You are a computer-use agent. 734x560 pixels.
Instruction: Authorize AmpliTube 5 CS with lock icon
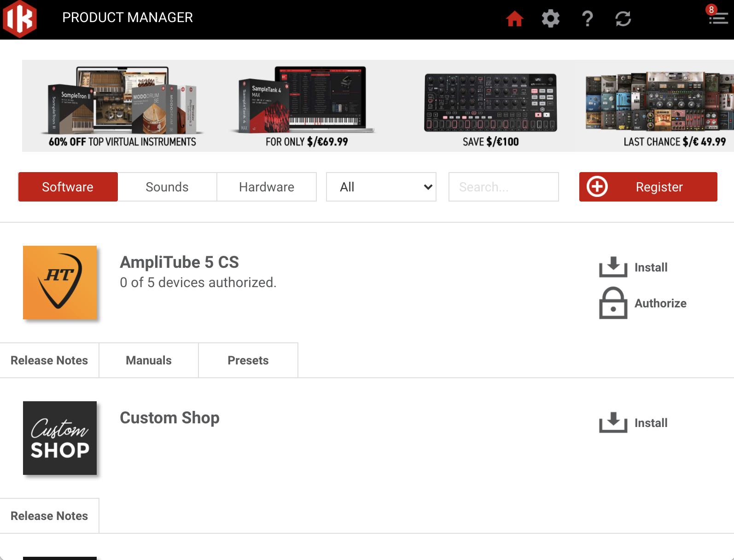[643, 303]
